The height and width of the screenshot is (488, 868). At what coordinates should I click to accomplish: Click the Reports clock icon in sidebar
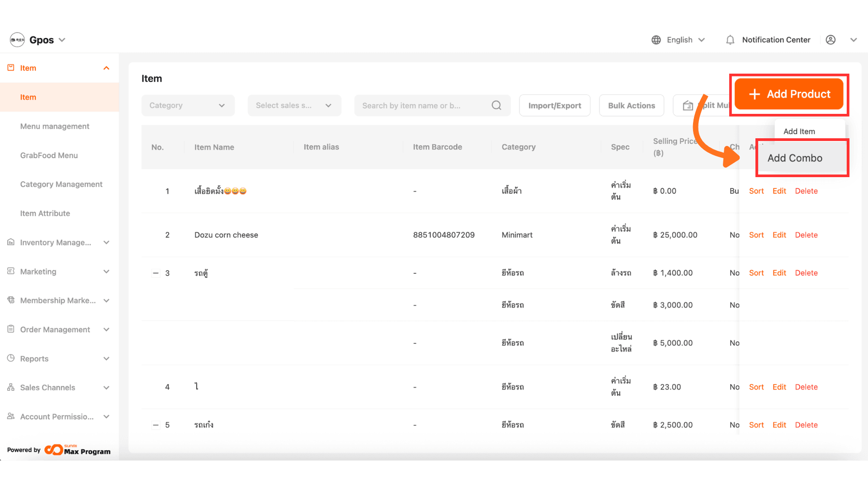(x=11, y=358)
